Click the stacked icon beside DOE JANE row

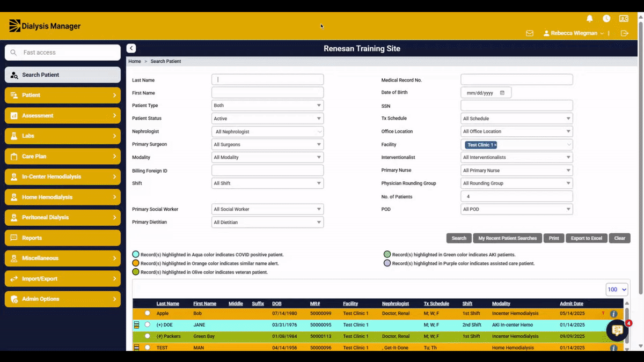tap(136, 325)
